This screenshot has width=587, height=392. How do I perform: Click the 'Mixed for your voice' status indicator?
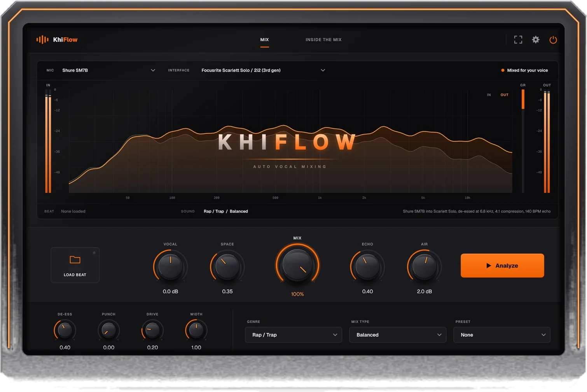pyautogui.click(x=524, y=70)
